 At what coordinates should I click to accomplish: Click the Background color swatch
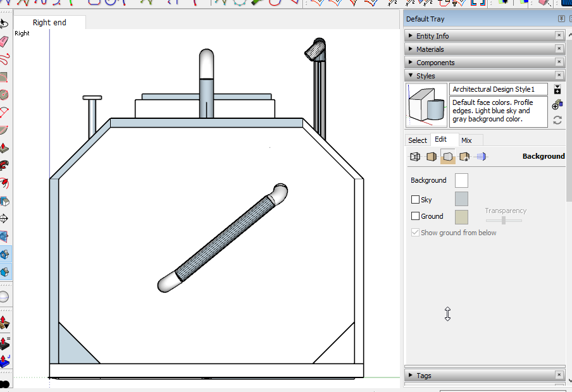(461, 181)
